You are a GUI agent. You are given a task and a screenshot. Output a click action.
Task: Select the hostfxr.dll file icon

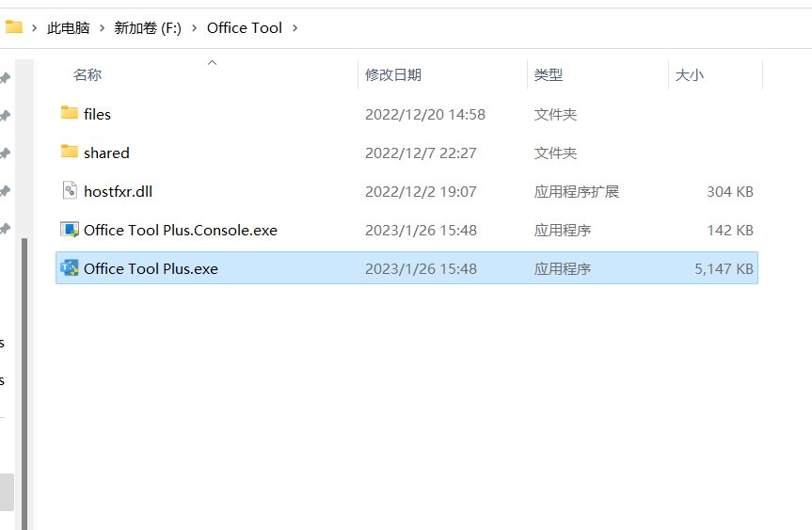pos(70,190)
